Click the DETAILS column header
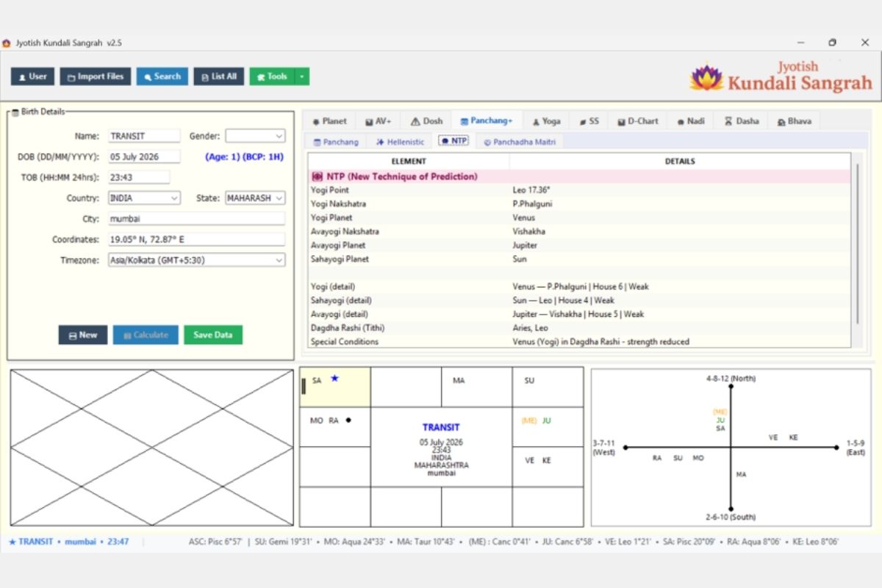882x588 pixels. click(x=680, y=161)
